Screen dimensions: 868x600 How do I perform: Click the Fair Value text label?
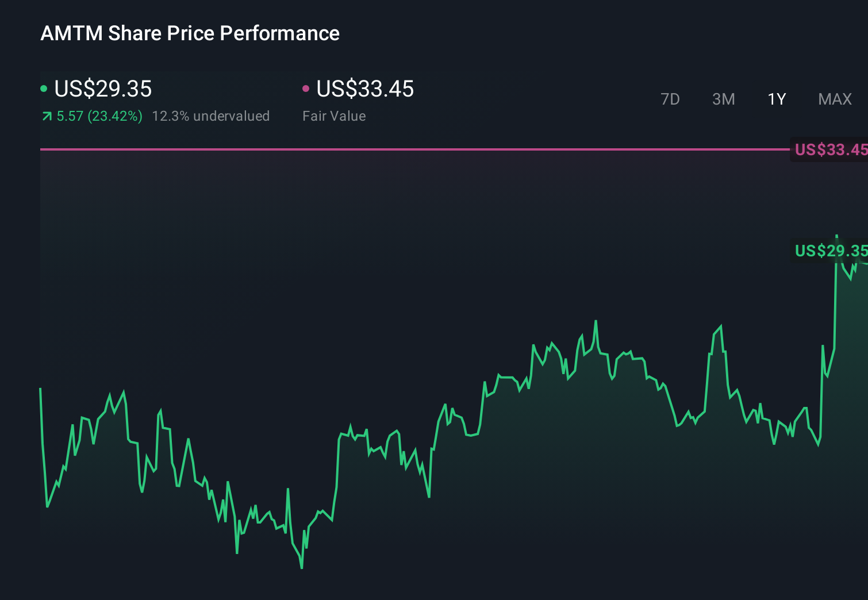333,116
